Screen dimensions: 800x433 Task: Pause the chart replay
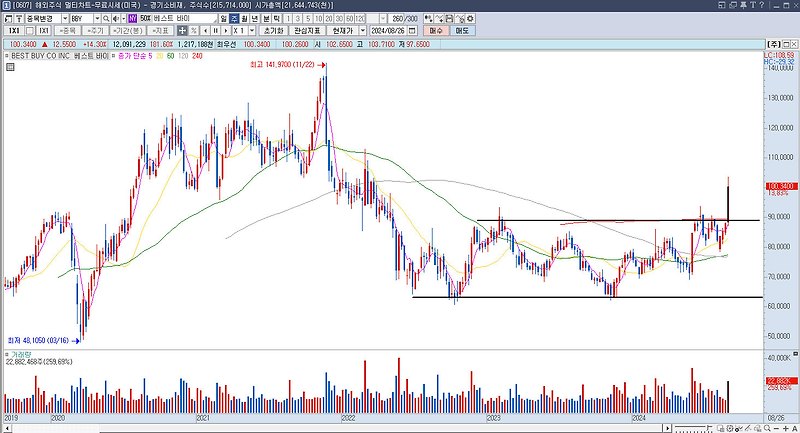tap(215, 31)
